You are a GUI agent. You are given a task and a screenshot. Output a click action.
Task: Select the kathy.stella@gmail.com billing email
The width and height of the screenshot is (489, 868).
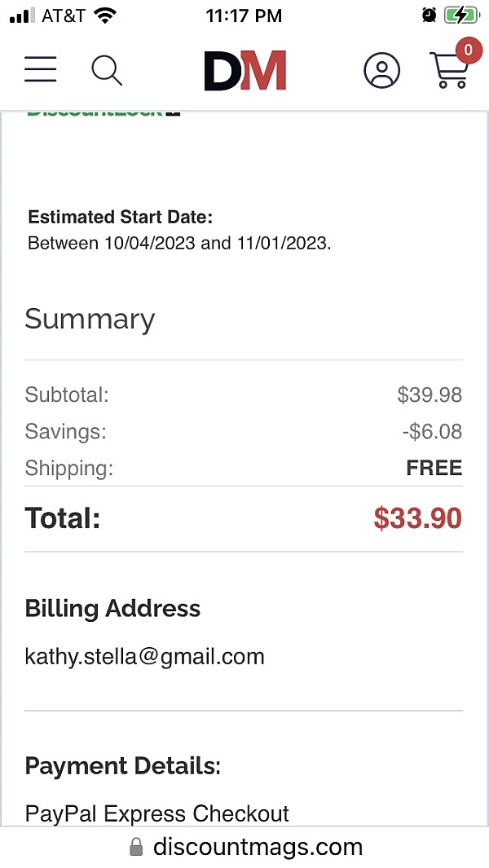(x=145, y=656)
